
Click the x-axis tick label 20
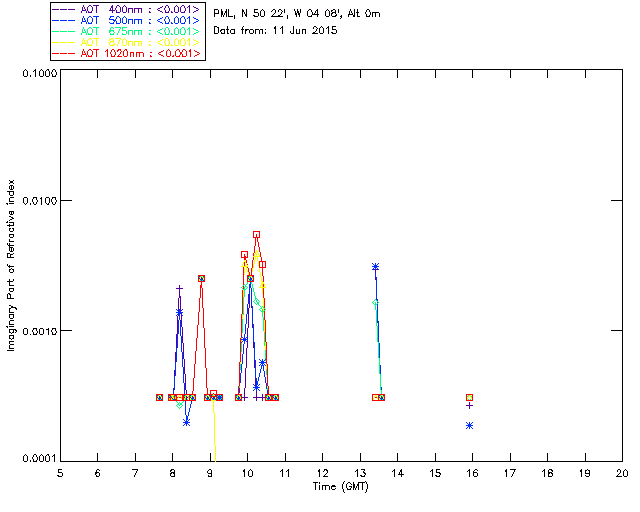click(622, 473)
